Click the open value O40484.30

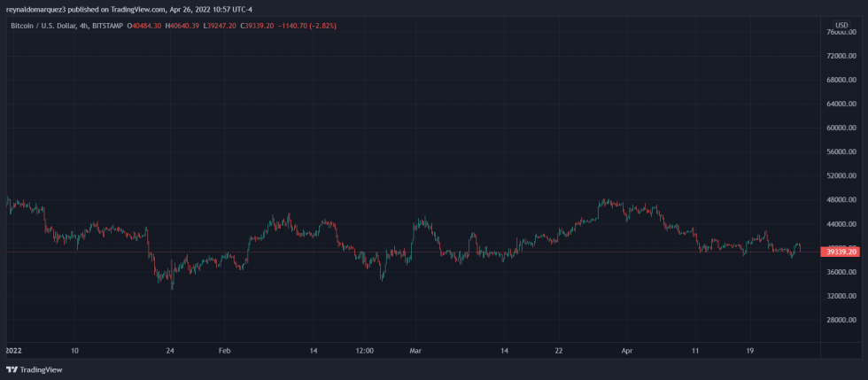click(x=143, y=26)
